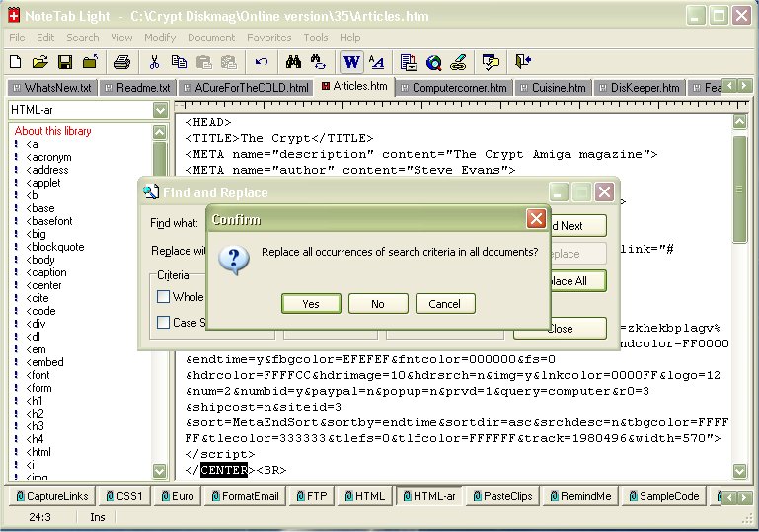The height and width of the screenshot is (532, 759).
Task: Switch to Cuisine.htm tab
Action: click(553, 88)
